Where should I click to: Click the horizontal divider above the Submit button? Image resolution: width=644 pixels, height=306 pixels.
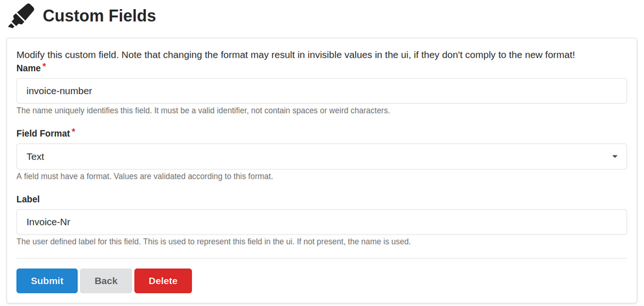(x=321, y=258)
